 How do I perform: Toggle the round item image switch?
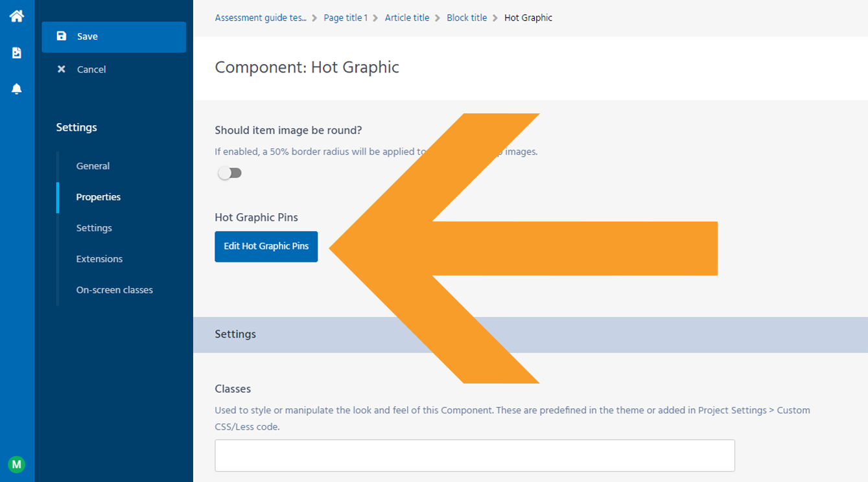pos(229,173)
